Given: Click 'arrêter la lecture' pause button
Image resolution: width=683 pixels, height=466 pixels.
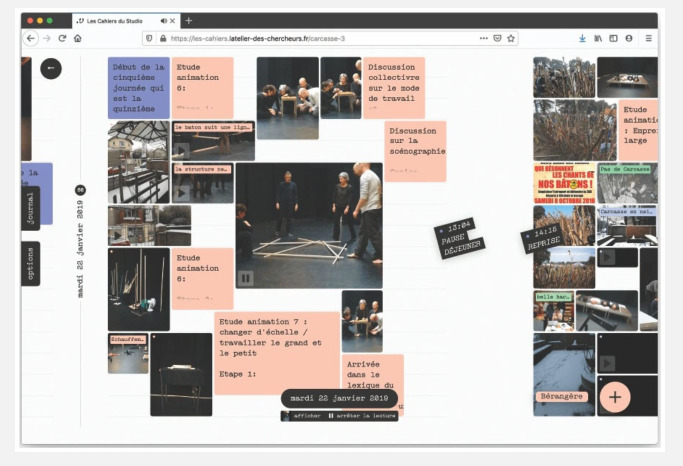Looking at the screenshot, I should [x=362, y=416].
